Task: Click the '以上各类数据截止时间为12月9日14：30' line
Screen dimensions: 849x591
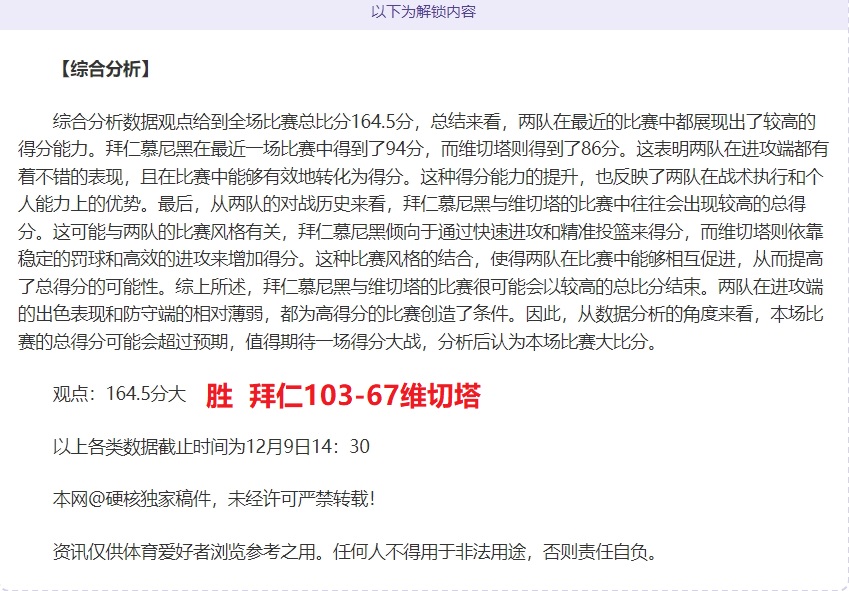Action: point(211,446)
